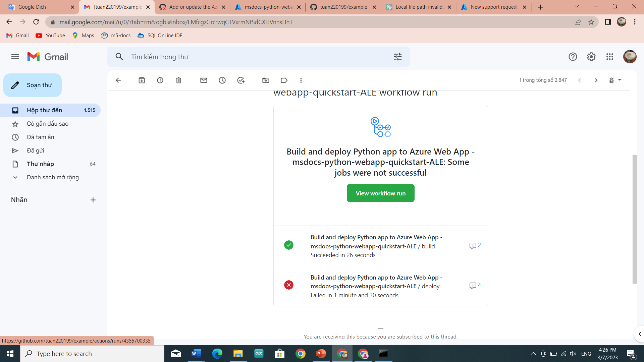644x362 pixels.
Task: Compose a new email with Soạn thư
Action: pos(33,85)
